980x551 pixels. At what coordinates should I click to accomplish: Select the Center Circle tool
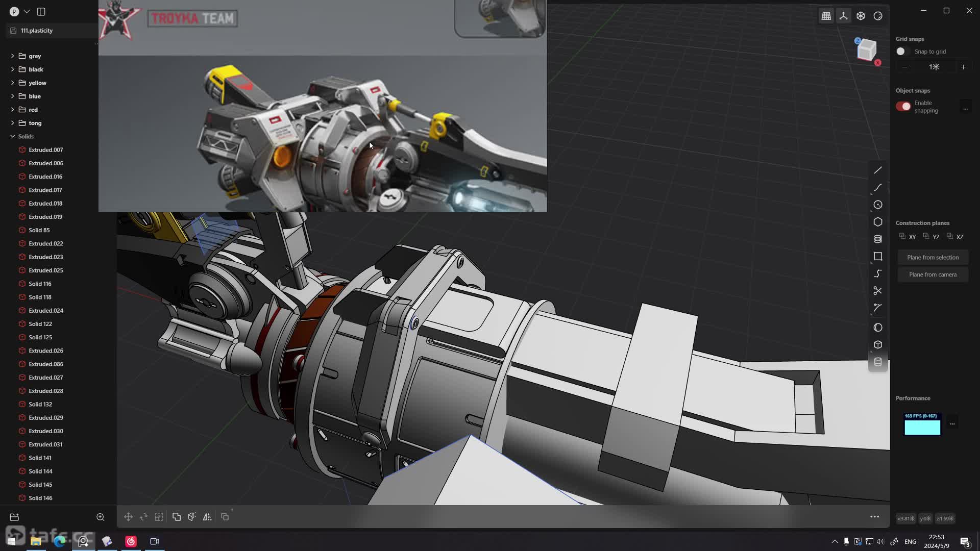[877, 205]
